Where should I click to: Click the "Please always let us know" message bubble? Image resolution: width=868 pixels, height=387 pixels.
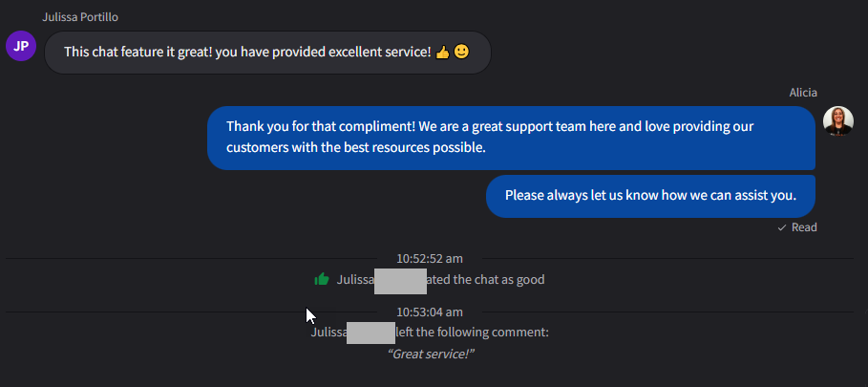click(650, 196)
